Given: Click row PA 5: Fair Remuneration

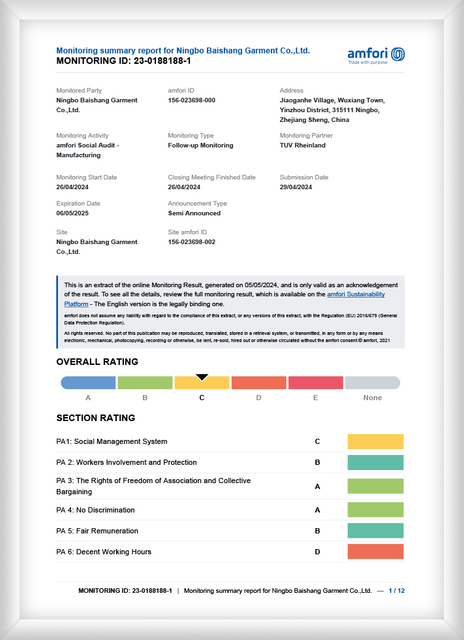Looking at the screenshot, I should coord(230,531).
